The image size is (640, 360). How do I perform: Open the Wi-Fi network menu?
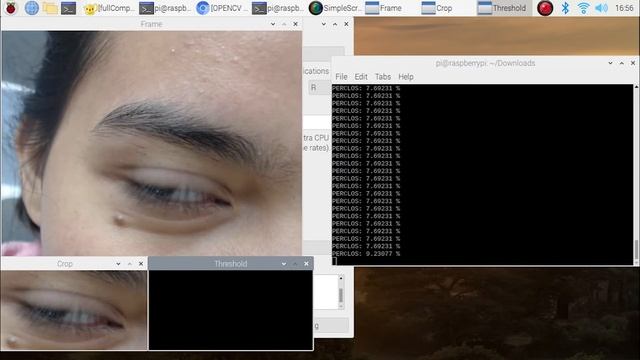point(583,8)
